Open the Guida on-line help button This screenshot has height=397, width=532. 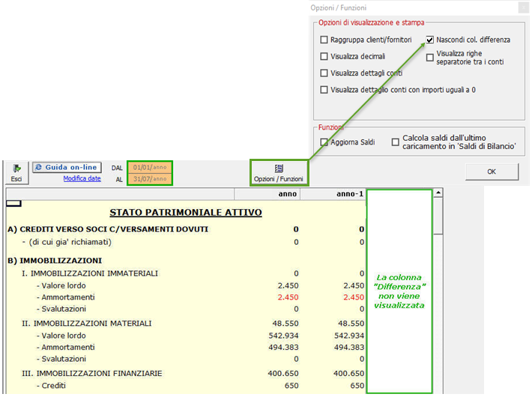(x=67, y=167)
